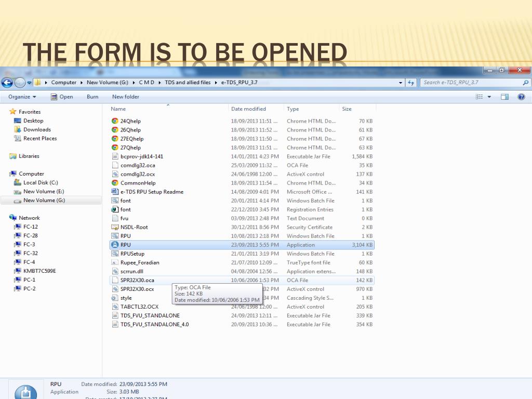532x399 pixels.
Task: Open recent locations dropdown next to Forward
Action: (29, 83)
